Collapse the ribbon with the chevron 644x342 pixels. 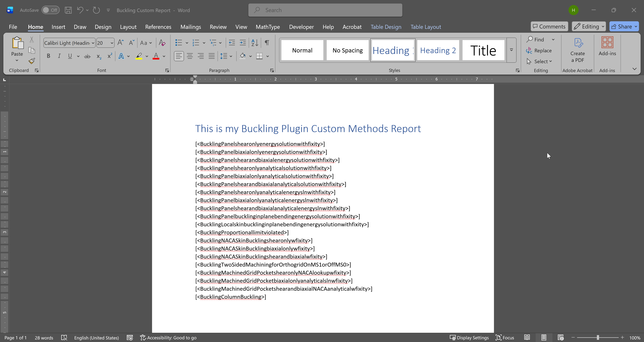[x=634, y=69]
